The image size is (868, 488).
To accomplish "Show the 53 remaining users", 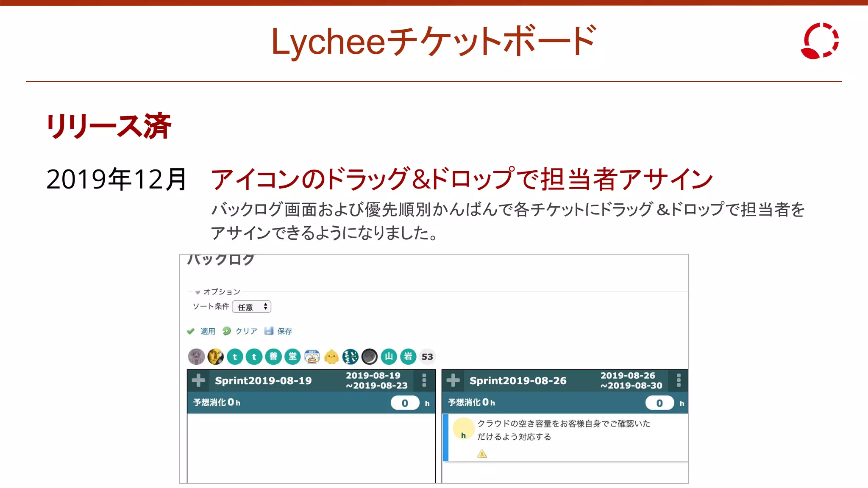I will click(427, 357).
